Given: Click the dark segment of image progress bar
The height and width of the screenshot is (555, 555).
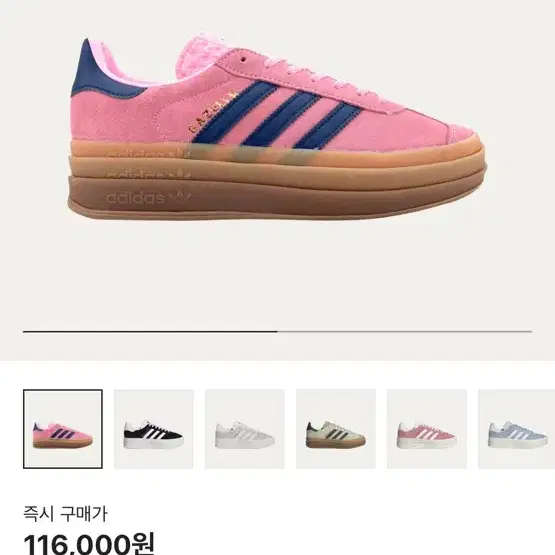Looking at the screenshot, I should [150, 332].
